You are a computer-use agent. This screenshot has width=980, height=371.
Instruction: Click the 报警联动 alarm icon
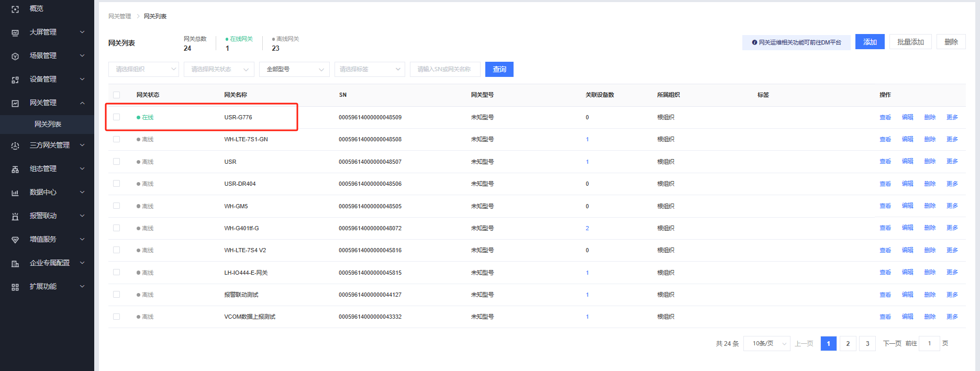click(x=15, y=216)
